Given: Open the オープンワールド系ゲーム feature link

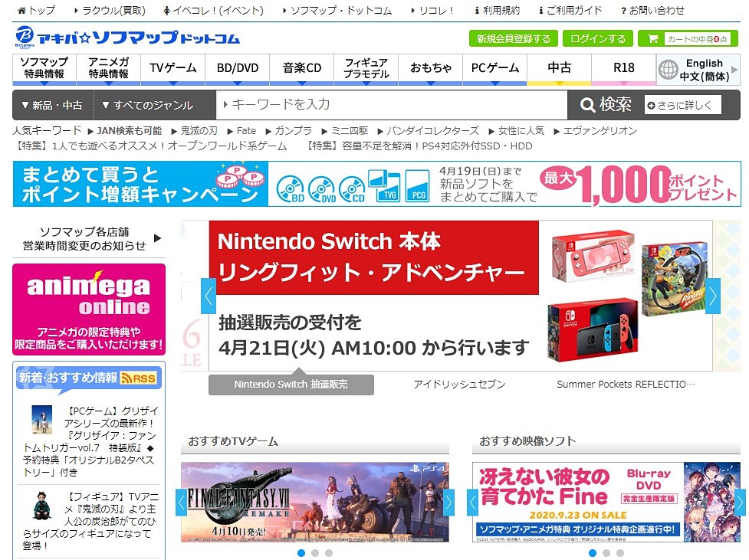Looking at the screenshot, I should click(151, 146).
